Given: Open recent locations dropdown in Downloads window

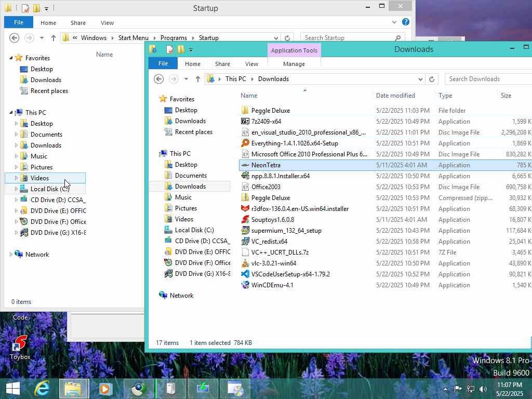Looking at the screenshot, I should pos(187,79).
